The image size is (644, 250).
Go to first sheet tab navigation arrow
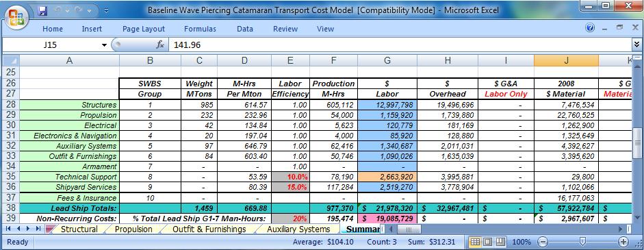click(8, 229)
